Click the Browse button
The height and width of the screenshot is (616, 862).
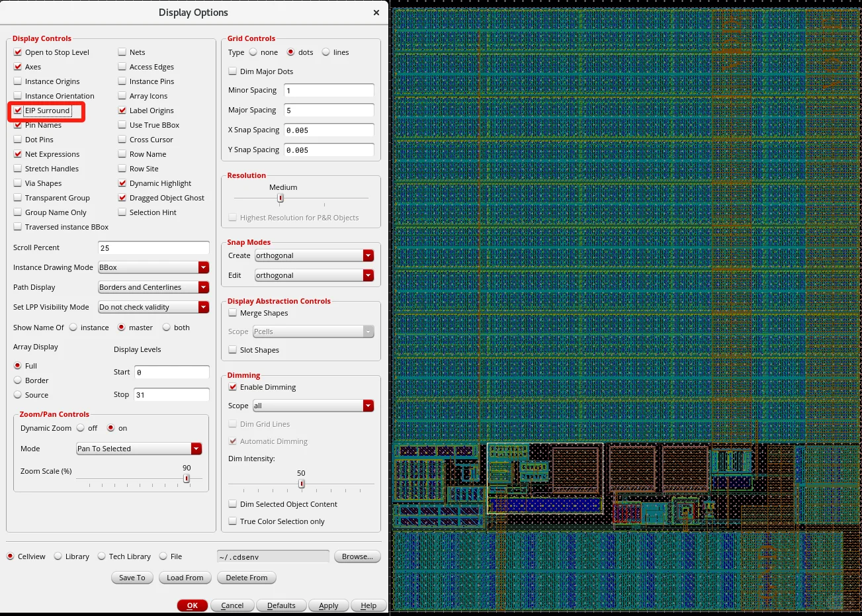[x=357, y=556]
